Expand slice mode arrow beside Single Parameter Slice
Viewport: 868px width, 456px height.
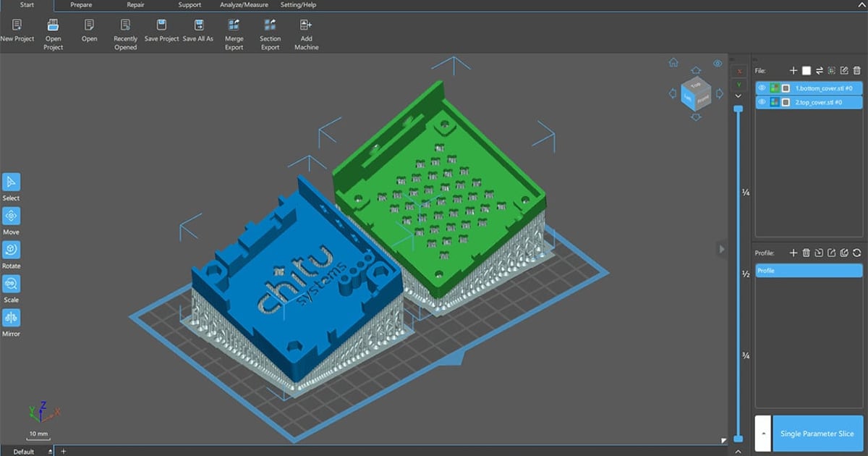click(x=762, y=434)
